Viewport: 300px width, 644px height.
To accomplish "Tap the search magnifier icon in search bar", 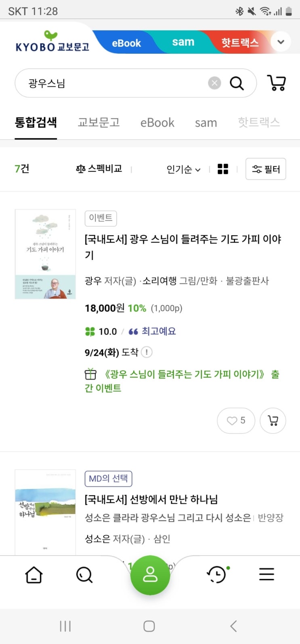I will 237,83.
